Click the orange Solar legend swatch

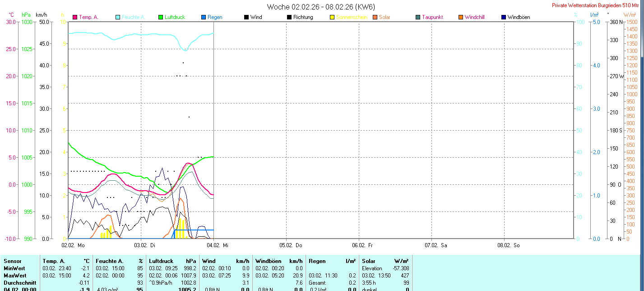375,17
